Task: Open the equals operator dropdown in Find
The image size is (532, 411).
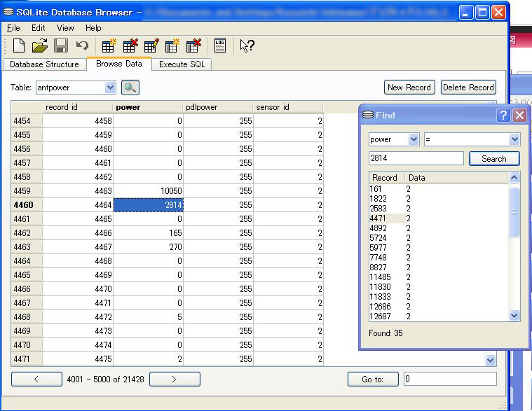Action: point(514,139)
